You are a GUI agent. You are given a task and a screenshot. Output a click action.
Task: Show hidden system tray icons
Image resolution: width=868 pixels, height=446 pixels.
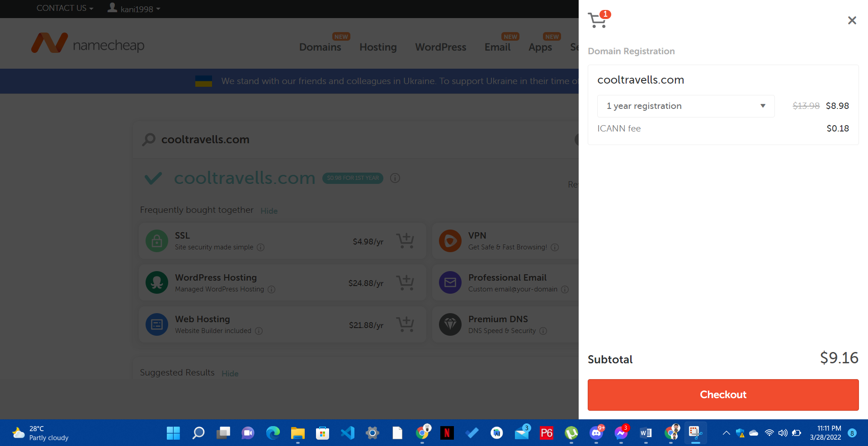726,433
